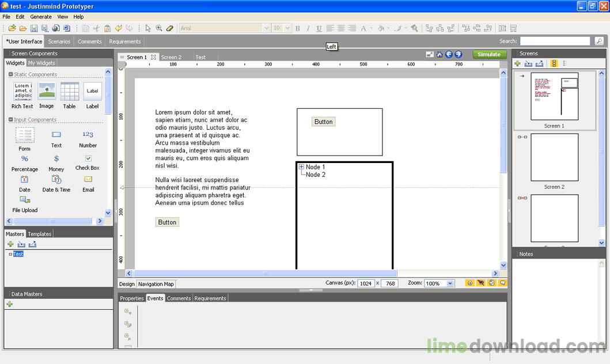
Task: Click the Rich Text widget
Action: pos(22,96)
